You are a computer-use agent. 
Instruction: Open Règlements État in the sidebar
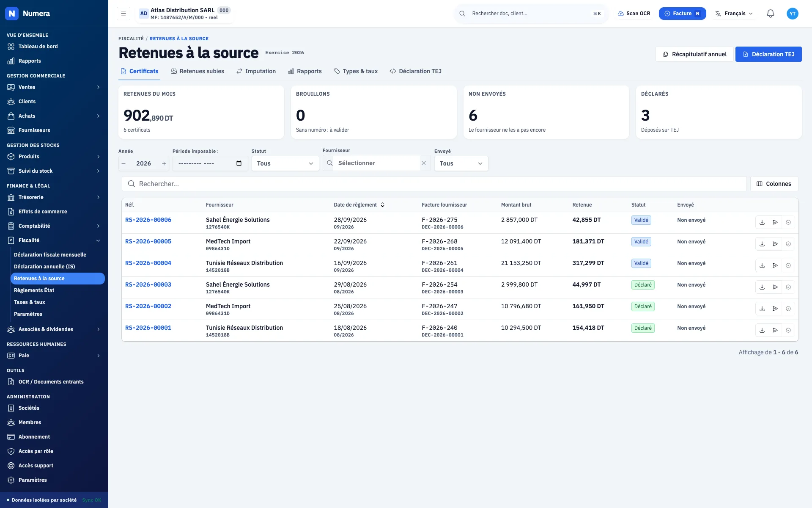coord(58,290)
